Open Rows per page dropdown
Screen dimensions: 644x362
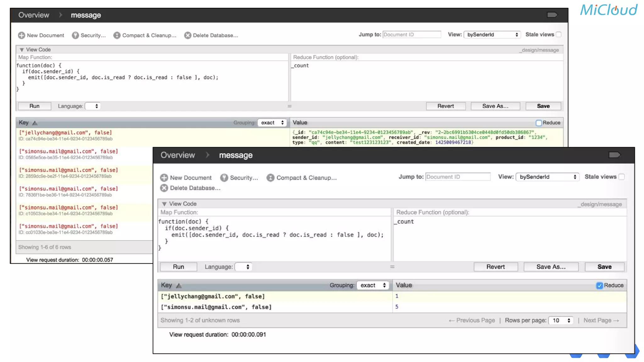tap(561, 320)
